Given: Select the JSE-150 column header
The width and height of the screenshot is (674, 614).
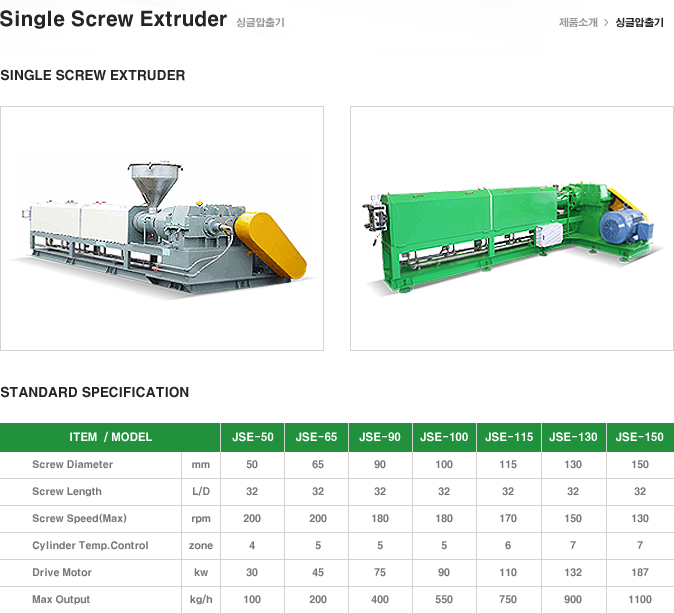Looking at the screenshot, I should 639,437.
